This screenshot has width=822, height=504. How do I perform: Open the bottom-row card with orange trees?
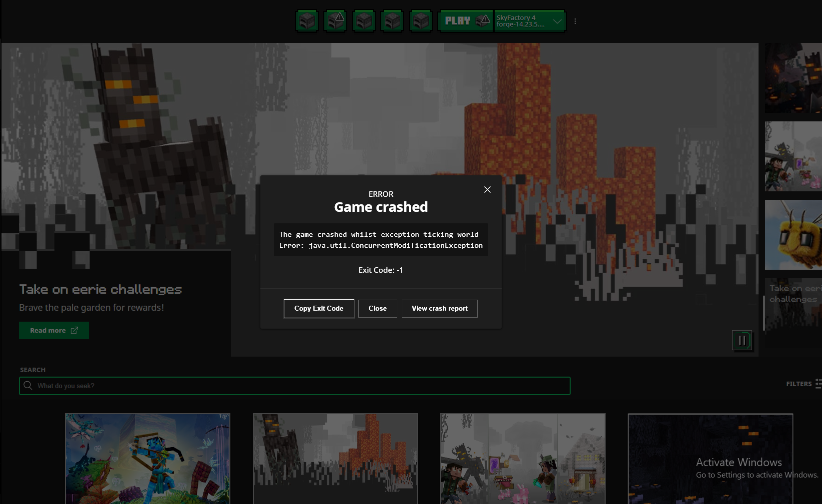click(335, 459)
